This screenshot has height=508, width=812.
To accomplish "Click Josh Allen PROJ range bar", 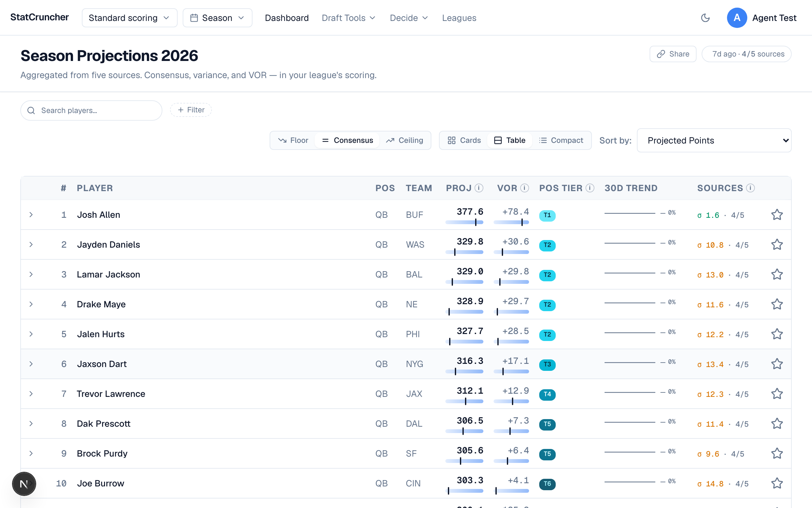I will [464, 222].
